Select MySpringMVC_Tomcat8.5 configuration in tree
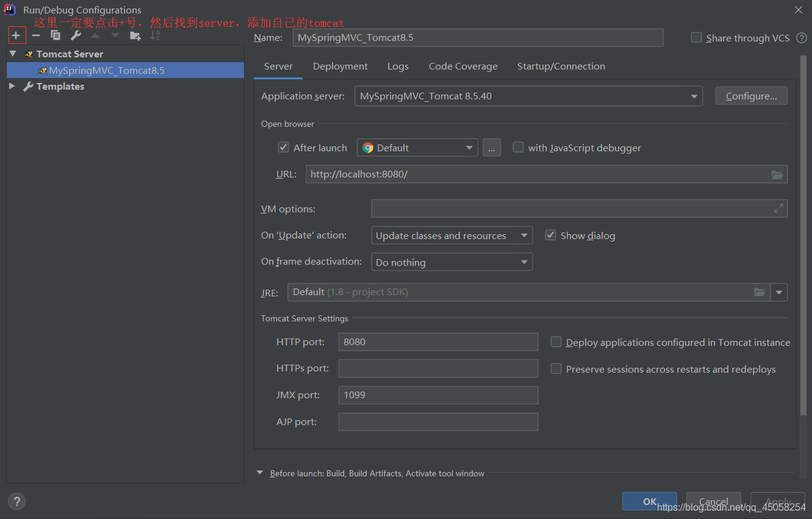 (125, 70)
